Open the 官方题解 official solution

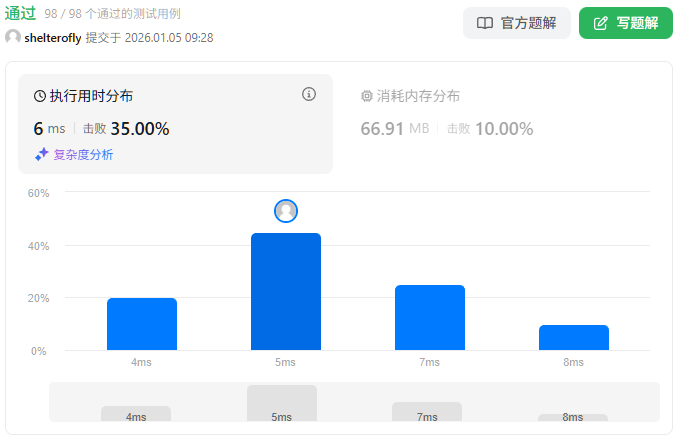(x=516, y=23)
